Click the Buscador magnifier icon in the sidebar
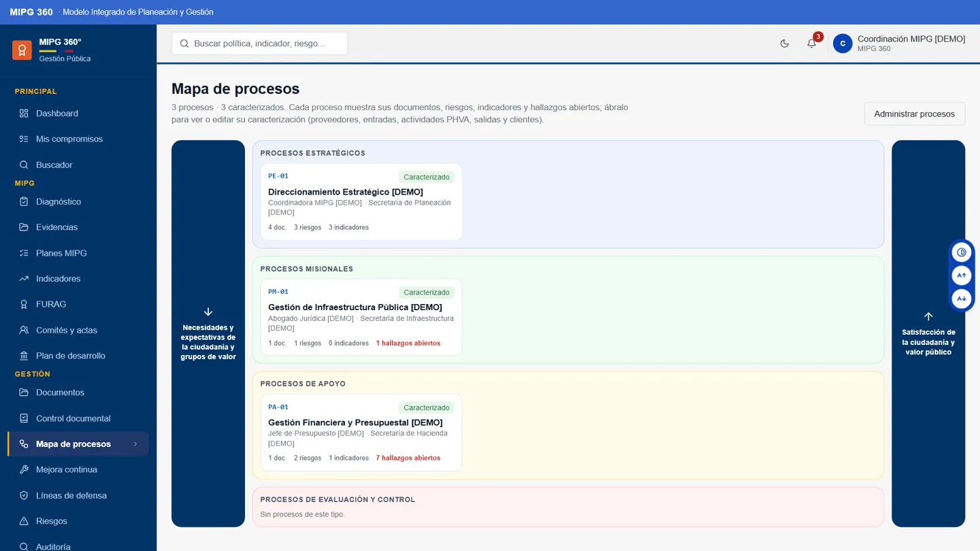980x551 pixels. coord(24,165)
